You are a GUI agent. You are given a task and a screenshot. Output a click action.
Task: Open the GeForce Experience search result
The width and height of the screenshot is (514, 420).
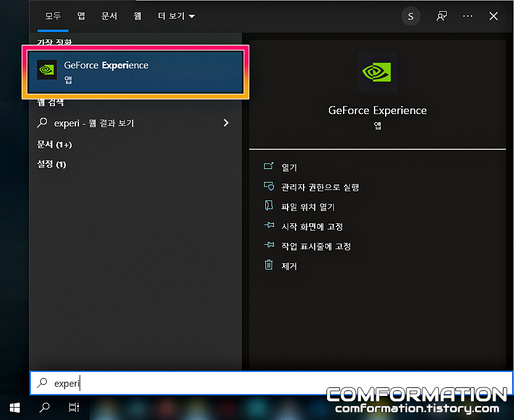pos(135,72)
